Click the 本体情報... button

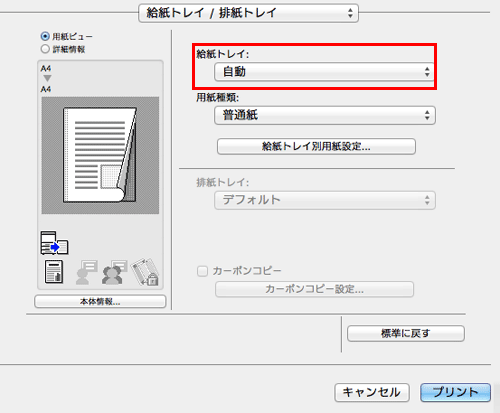point(100,302)
